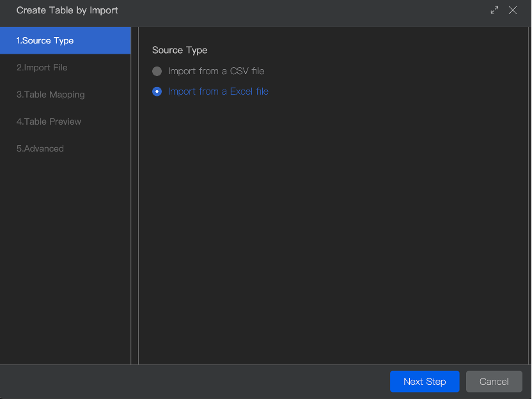Switch to the 3.Table Mapping step
This screenshot has width=532, height=399.
click(51, 95)
